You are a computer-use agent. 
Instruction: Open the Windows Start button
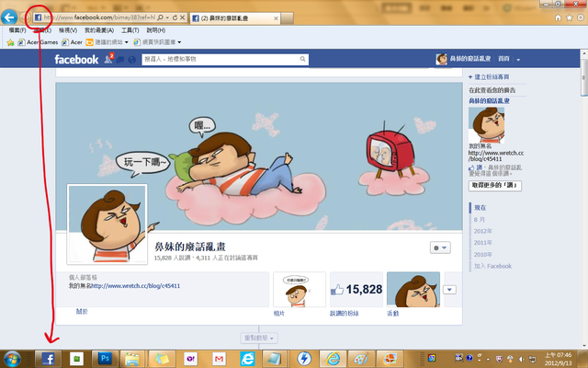(12, 359)
